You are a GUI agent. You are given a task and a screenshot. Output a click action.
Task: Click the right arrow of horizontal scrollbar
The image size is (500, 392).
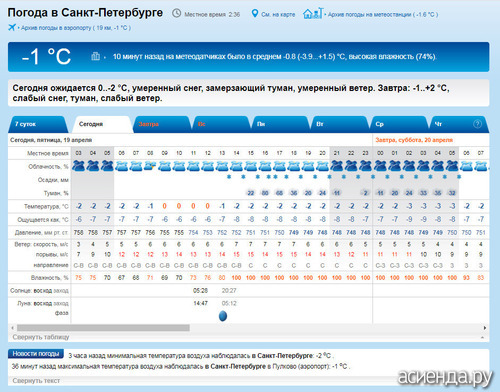[x=485, y=328]
